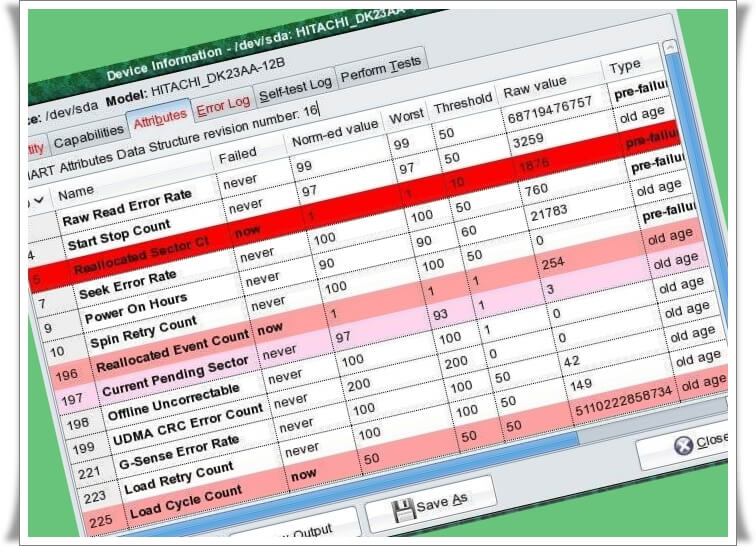This screenshot has height=546, width=756.
Task: Sort by the ID column arrow
Action: (39, 200)
